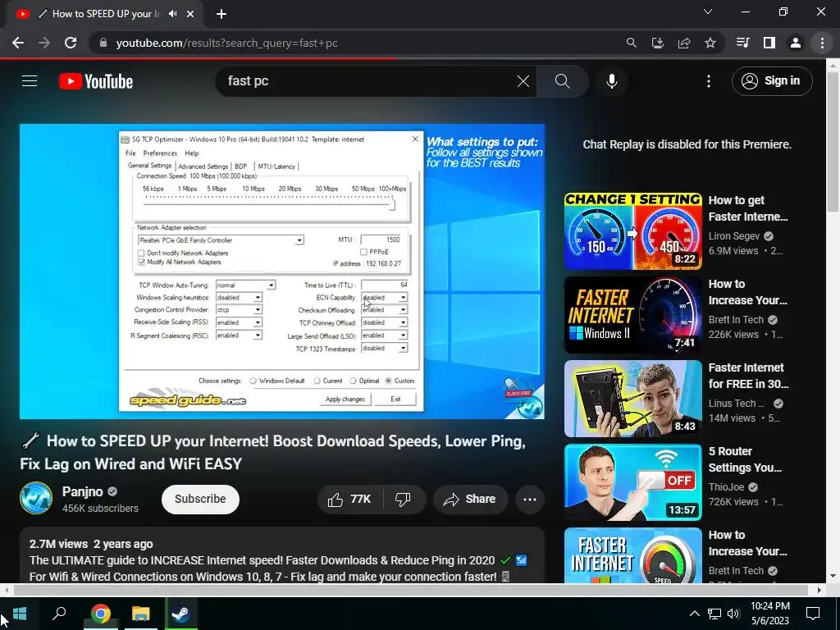Screen dimensions: 840x630
Task: Reload the page
Action: [71, 43]
